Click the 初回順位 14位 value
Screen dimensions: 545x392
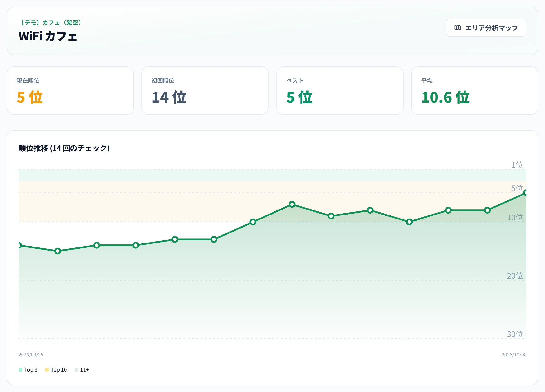pyautogui.click(x=169, y=97)
